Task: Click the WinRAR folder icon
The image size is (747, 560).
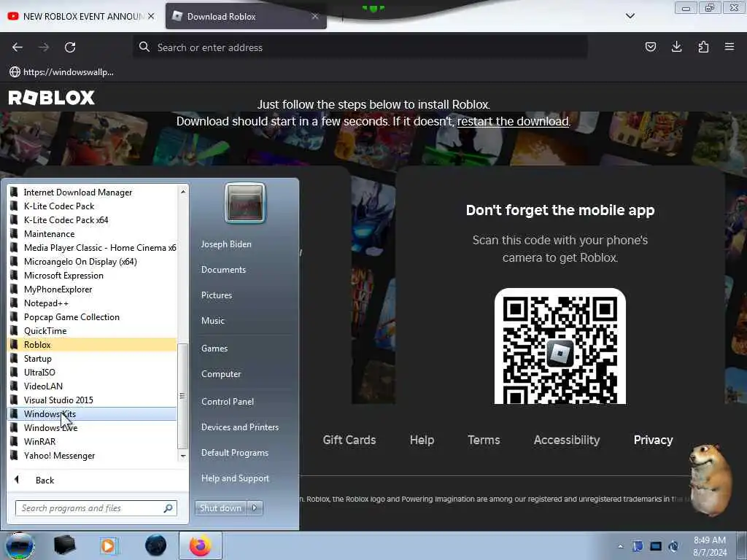Action: pyautogui.click(x=15, y=441)
